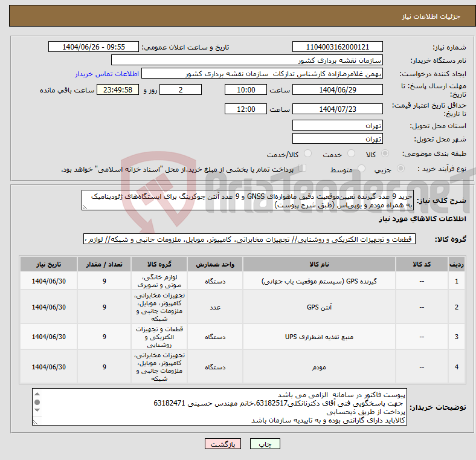Click the مودم item name cell

[319, 367]
